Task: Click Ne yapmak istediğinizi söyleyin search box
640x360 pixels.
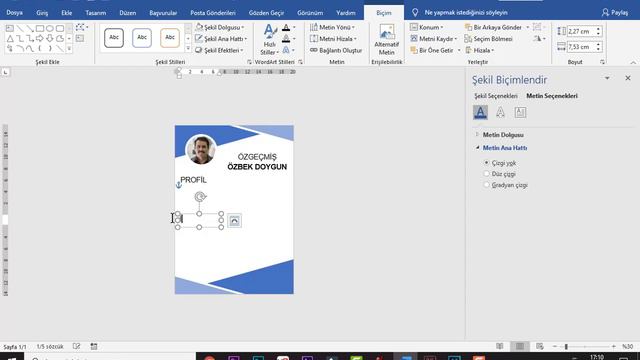Action: tap(466, 13)
